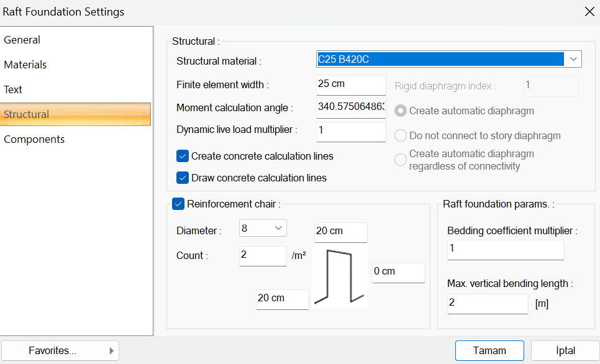This screenshot has height=364, width=600.
Task: Click the reinforcement chair shape diagram
Action: pyautogui.click(x=339, y=277)
